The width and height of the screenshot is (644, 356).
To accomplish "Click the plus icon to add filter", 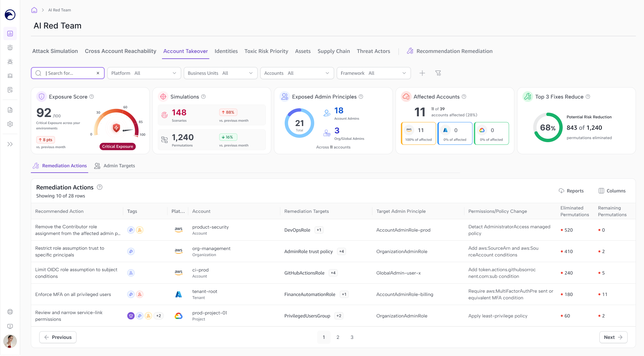I will (x=422, y=73).
